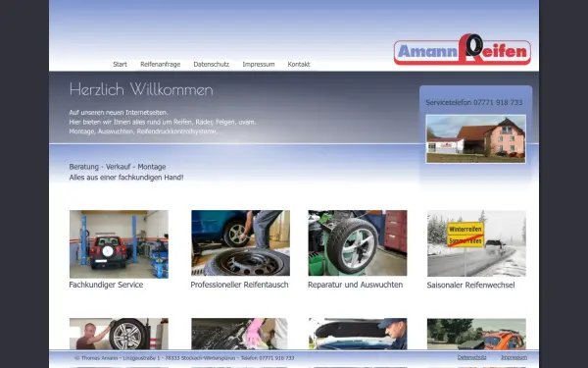Screen dimensions: 588x368
Task: Open the company building photo
Action: pyautogui.click(x=476, y=139)
